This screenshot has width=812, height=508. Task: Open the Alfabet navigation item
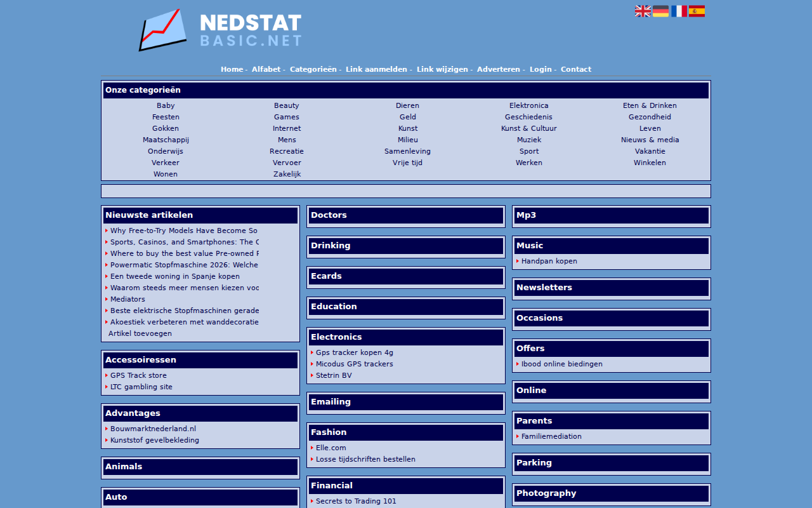click(x=266, y=69)
